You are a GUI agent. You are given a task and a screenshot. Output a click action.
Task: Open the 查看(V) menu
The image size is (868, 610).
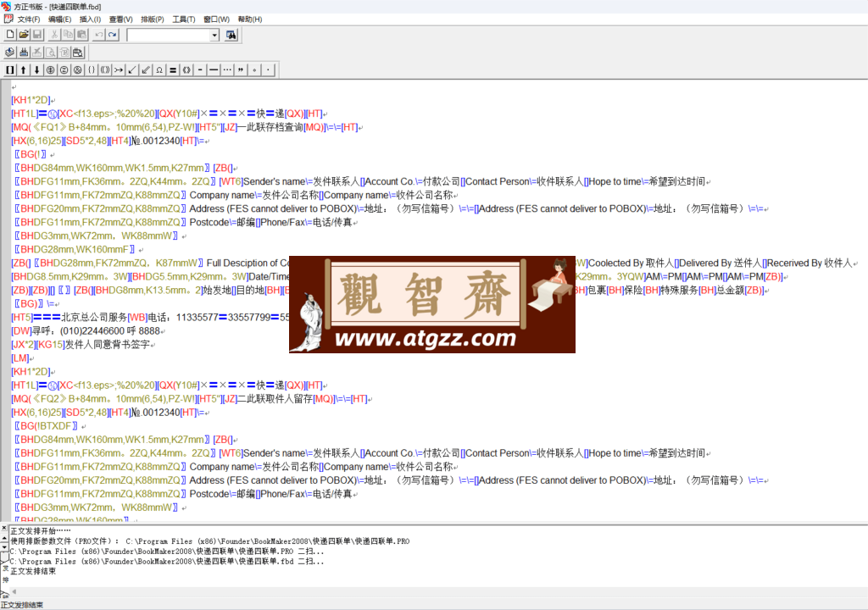pyautogui.click(x=120, y=19)
